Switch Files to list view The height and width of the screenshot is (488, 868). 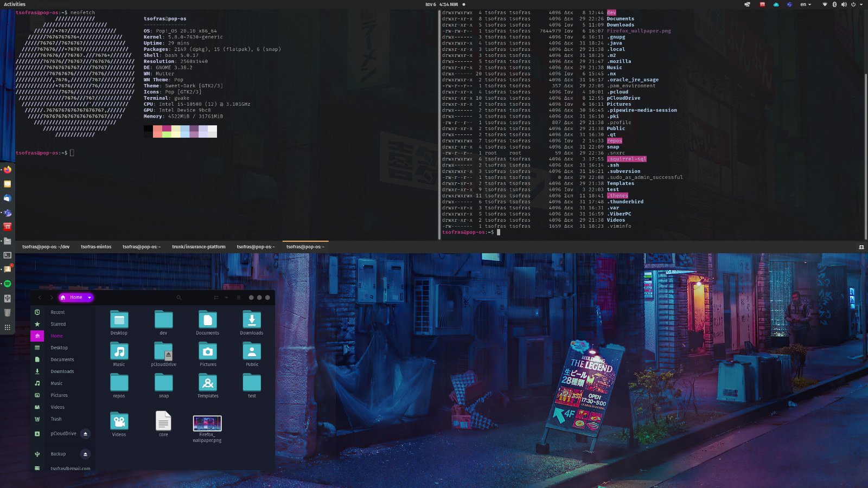[216, 297]
